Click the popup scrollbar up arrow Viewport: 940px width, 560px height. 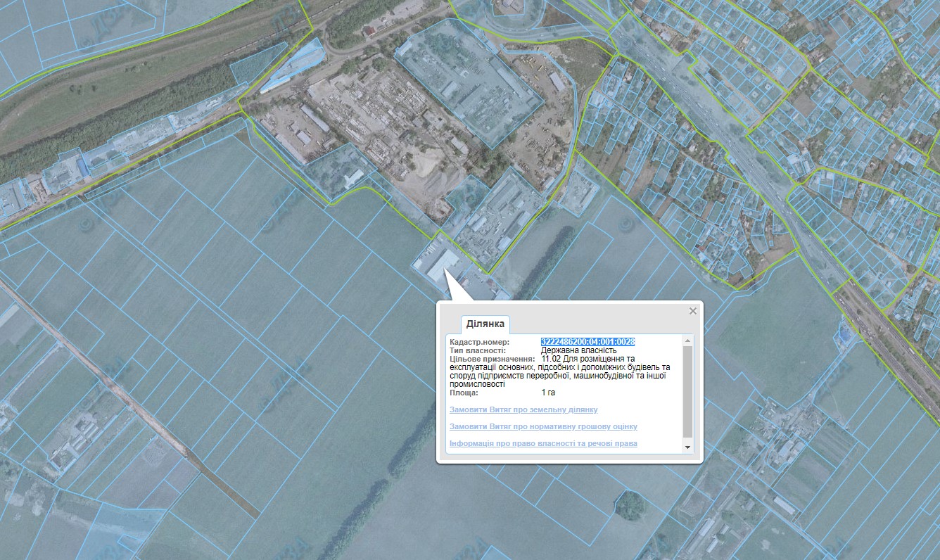(687, 341)
